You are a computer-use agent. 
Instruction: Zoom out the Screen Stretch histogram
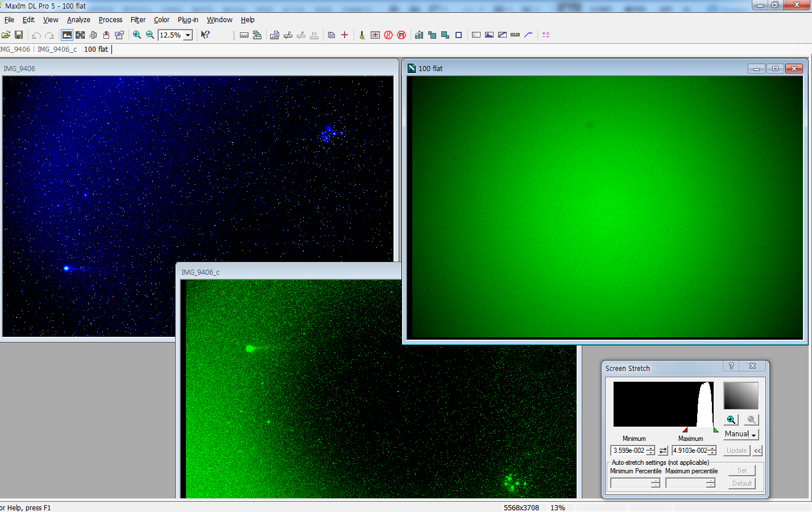[x=751, y=420]
